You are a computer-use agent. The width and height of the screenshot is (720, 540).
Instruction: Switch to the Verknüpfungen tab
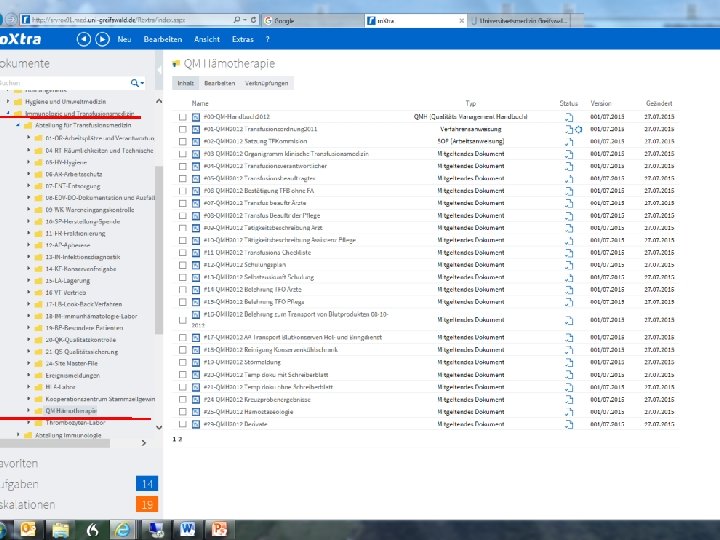point(267,83)
